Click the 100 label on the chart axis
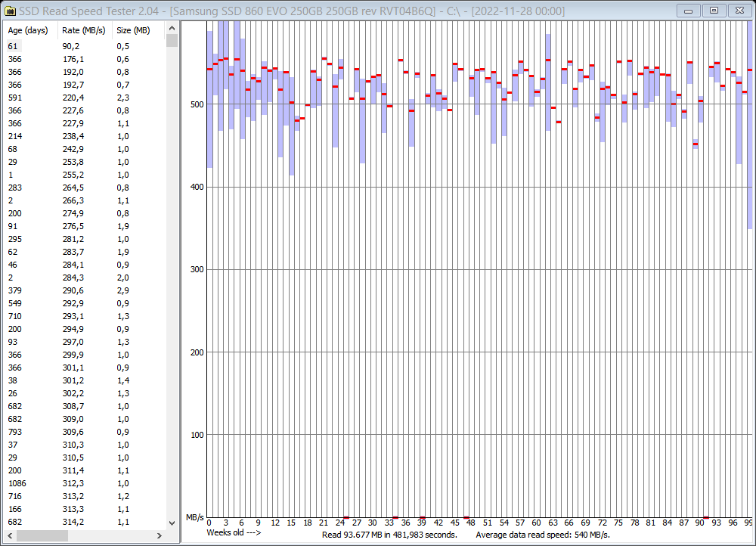The height and width of the screenshot is (546, 756). point(197,435)
